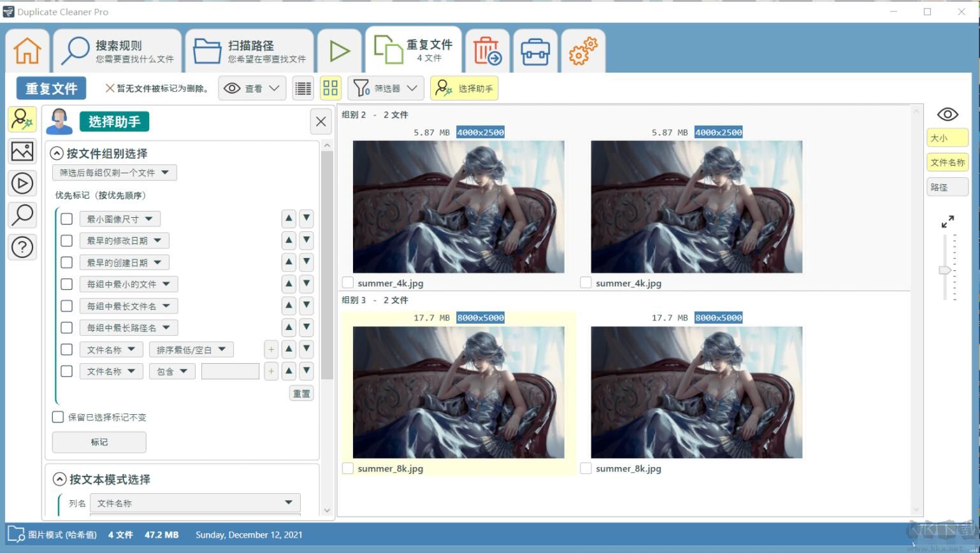Switch to list view layout
The height and width of the screenshot is (553, 980).
pyautogui.click(x=303, y=88)
